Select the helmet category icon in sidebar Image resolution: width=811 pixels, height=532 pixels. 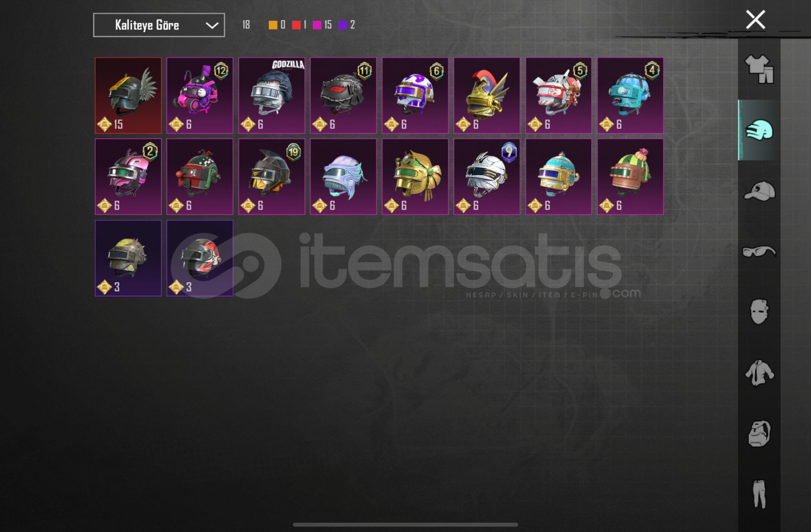(x=759, y=131)
